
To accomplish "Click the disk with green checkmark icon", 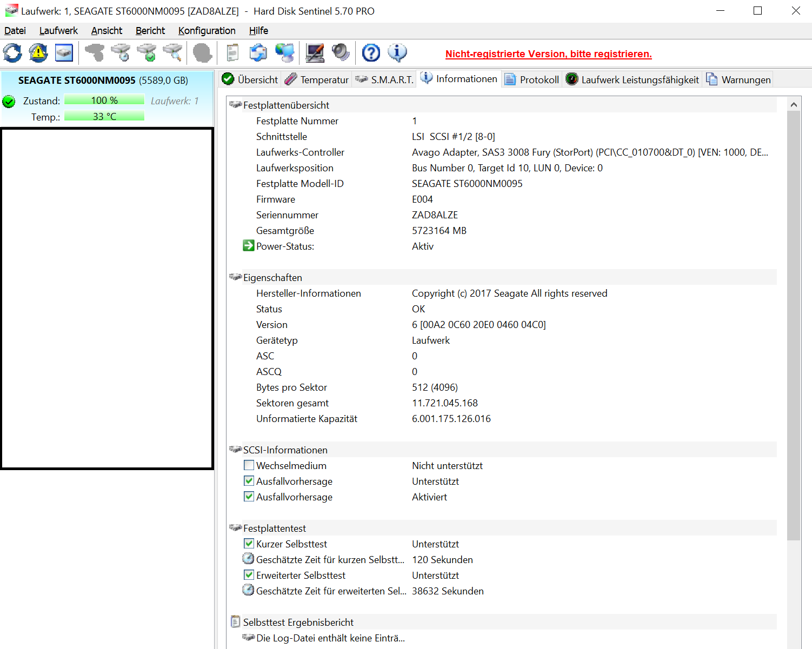I will point(147,53).
